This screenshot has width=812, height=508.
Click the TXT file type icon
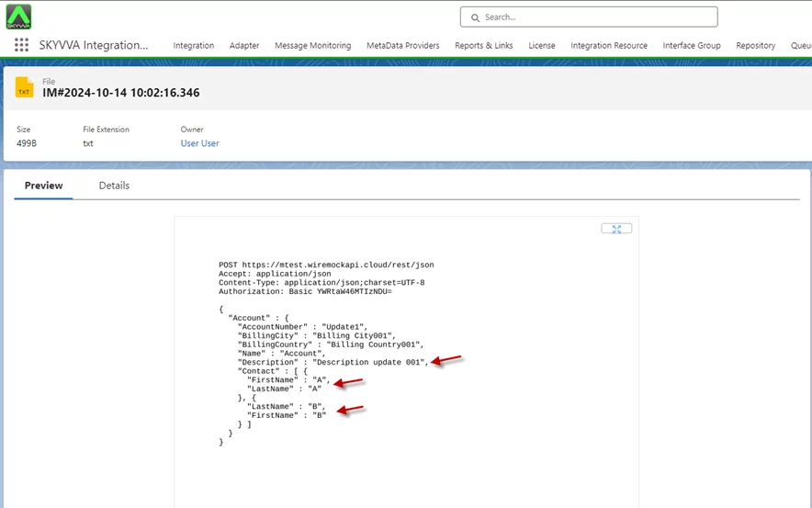(x=25, y=88)
